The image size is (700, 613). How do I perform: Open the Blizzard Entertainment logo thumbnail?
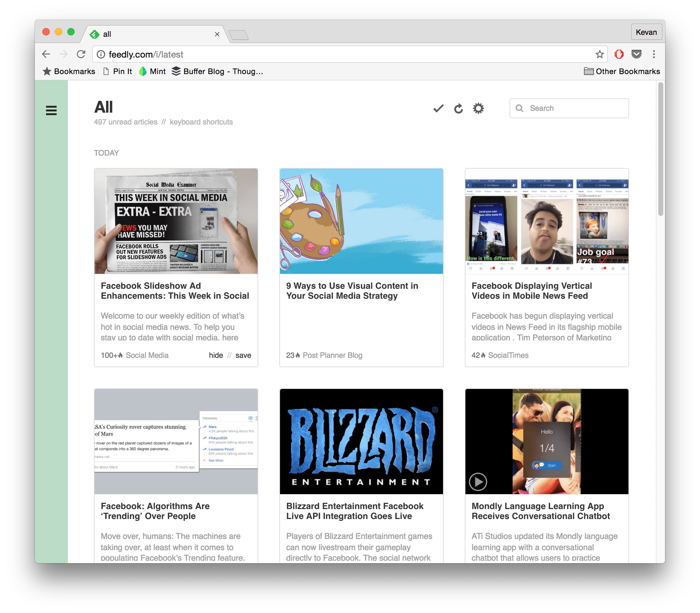[361, 441]
